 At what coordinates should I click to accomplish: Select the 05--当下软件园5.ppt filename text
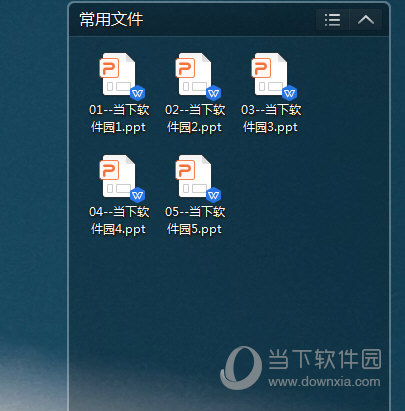point(195,220)
